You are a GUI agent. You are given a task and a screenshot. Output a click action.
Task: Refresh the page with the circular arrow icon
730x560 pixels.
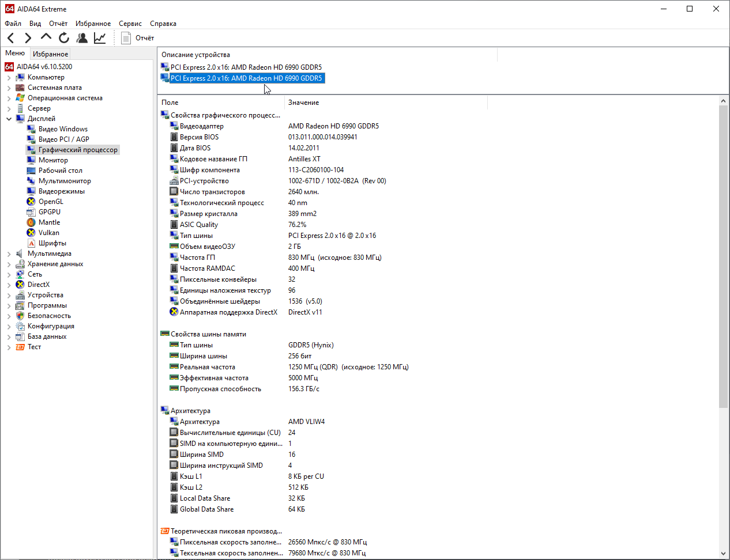[x=64, y=38]
